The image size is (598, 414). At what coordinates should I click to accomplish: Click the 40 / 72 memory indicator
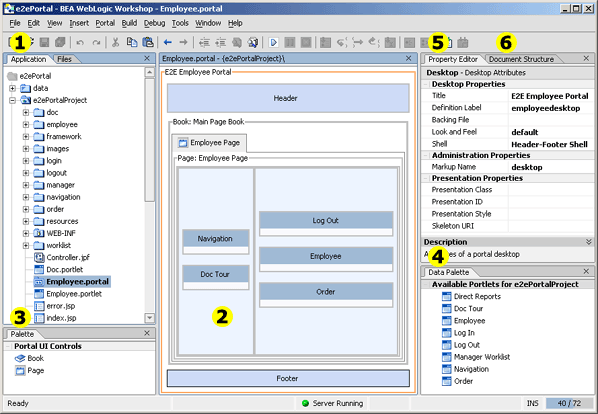click(569, 403)
